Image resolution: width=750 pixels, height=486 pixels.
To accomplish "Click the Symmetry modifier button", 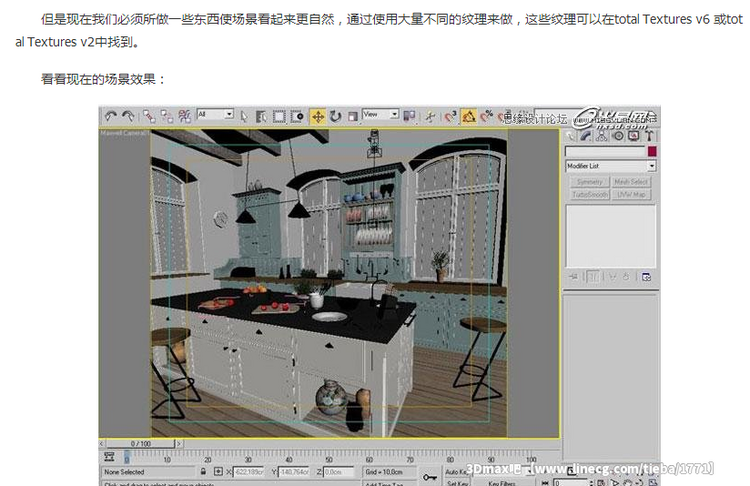I will tap(590, 182).
